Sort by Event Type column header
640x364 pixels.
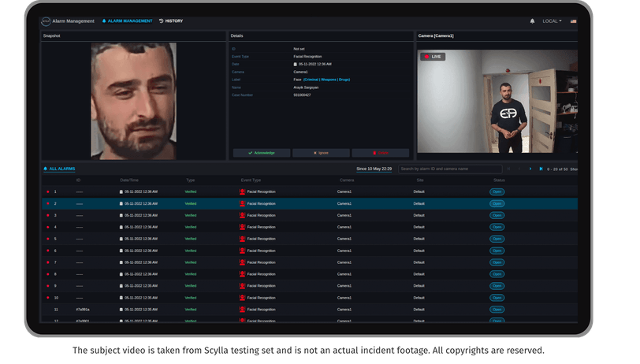pos(251,180)
